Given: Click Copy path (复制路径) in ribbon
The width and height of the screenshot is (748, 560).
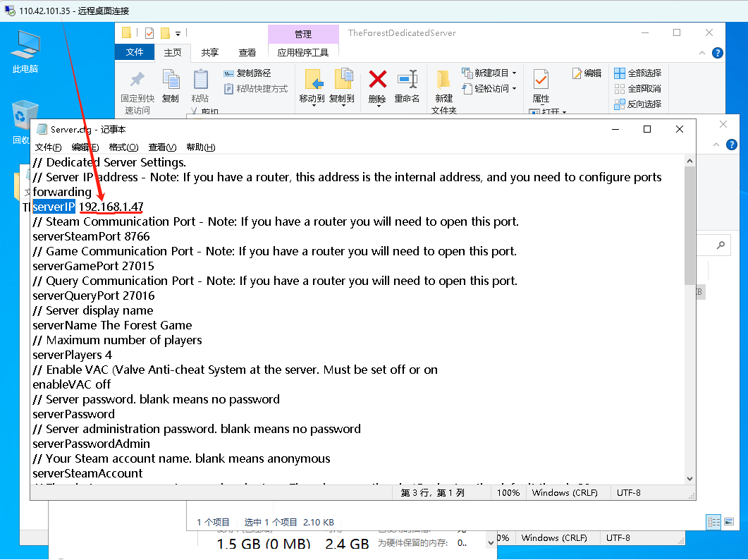Looking at the screenshot, I should (247, 73).
